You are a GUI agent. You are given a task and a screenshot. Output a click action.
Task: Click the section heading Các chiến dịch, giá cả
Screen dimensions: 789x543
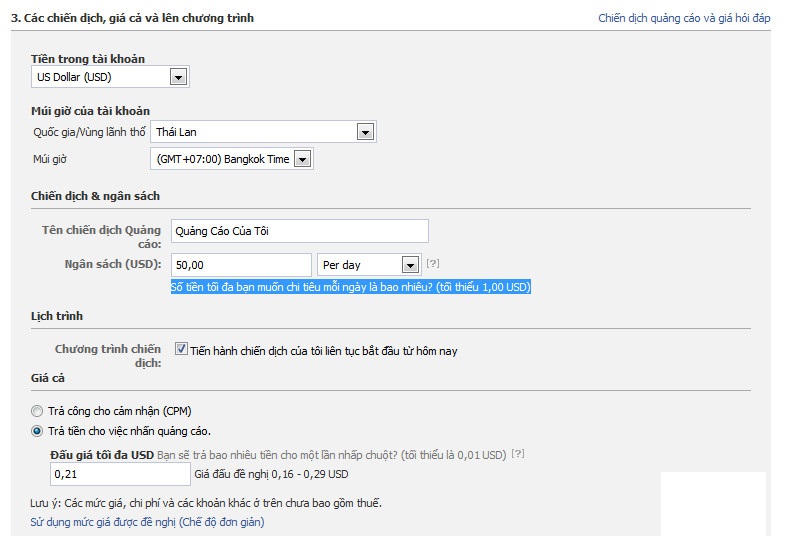(x=132, y=18)
